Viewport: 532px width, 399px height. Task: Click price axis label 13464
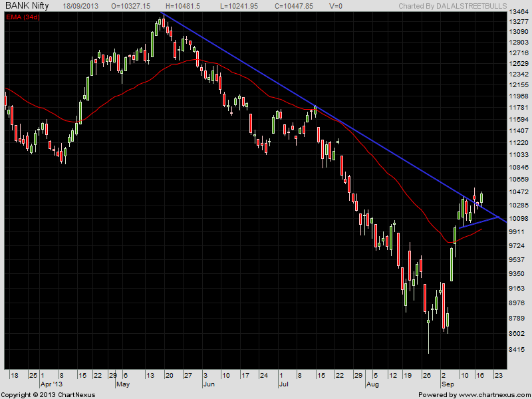point(519,12)
